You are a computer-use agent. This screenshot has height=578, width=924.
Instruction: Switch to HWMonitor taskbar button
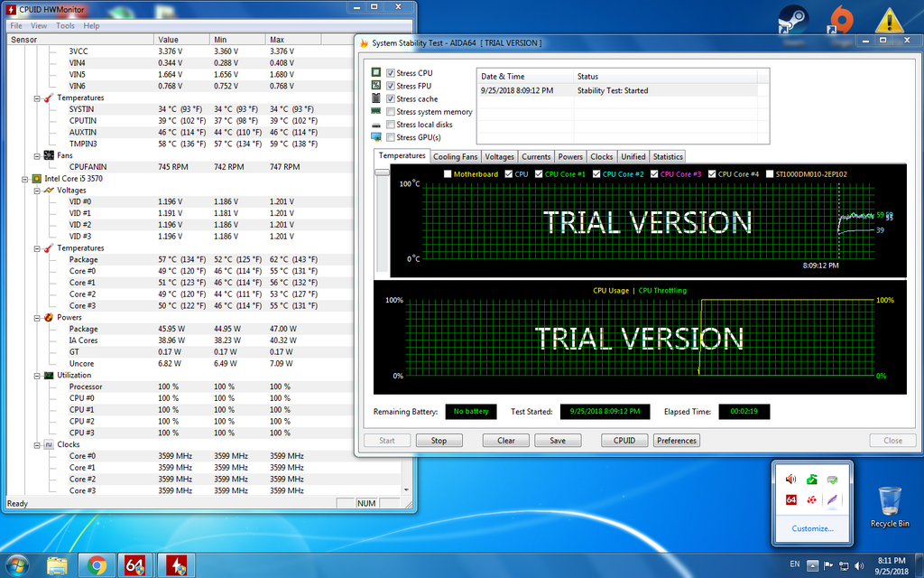point(177,565)
